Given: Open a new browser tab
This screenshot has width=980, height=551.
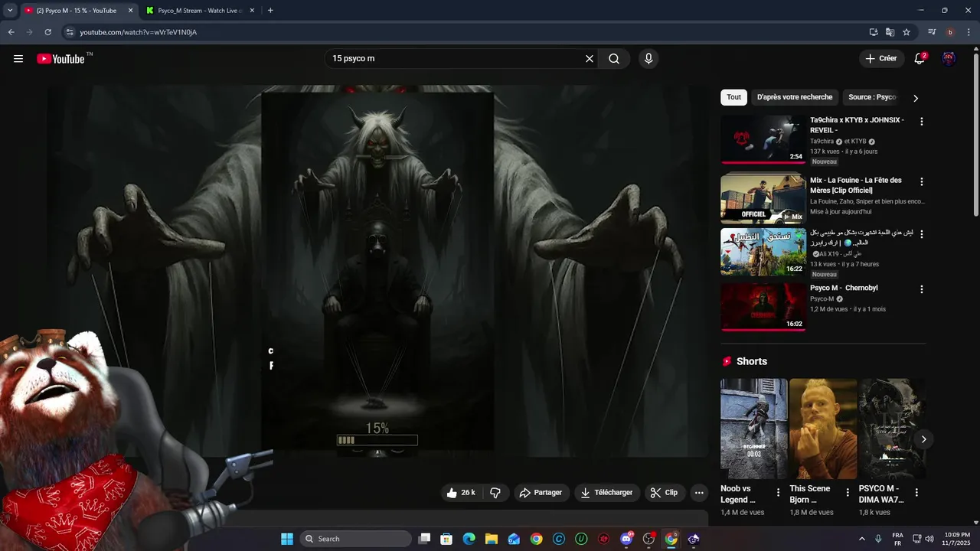Looking at the screenshot, I should [270, 11].
